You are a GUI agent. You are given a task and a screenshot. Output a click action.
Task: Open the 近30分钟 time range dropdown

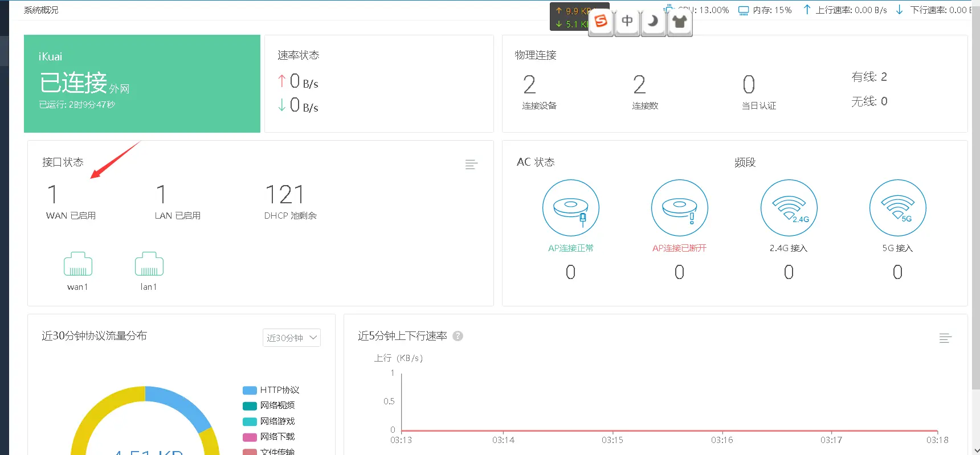pos(292,338)
